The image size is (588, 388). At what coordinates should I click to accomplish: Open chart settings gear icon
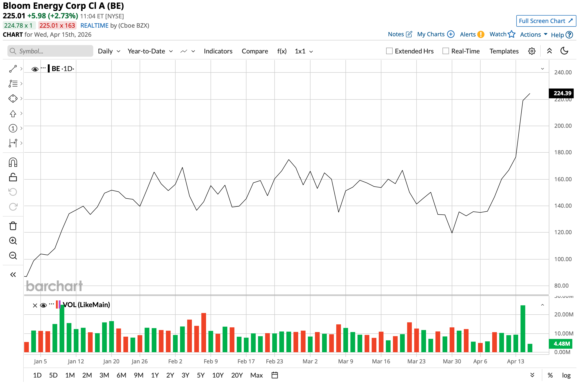[x=532, y=51]
